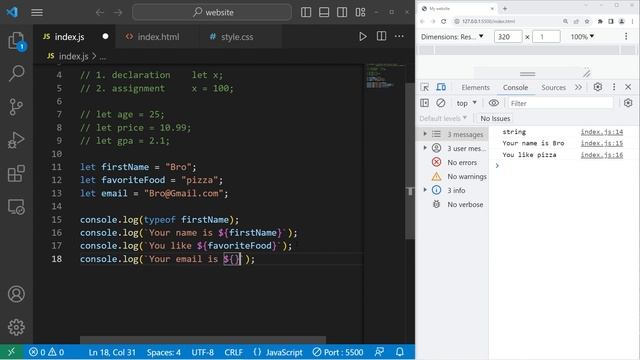Reload the page in the browser

(444, 21)
